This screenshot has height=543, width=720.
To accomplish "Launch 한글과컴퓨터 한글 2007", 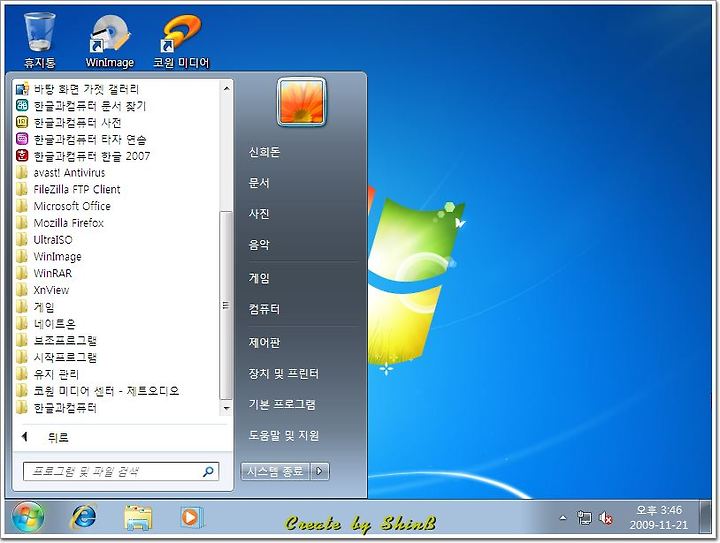I will click(x=83, y=156).
